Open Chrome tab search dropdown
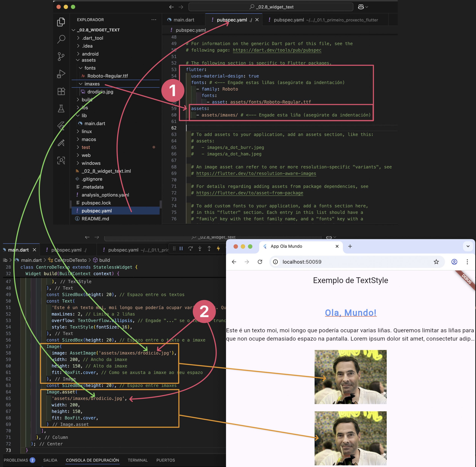Screen dimensions: 476x467 pos(468,246)
